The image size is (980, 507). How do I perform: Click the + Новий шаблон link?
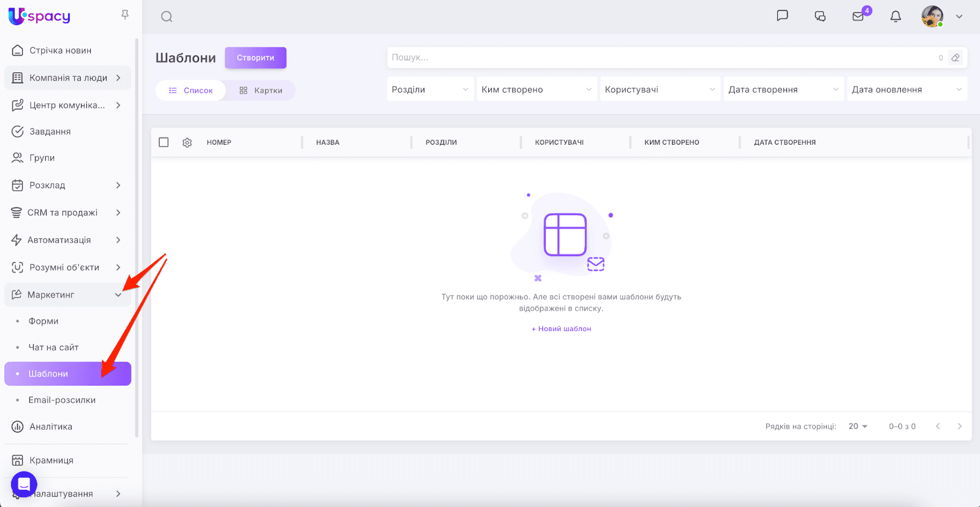point(561,329)
